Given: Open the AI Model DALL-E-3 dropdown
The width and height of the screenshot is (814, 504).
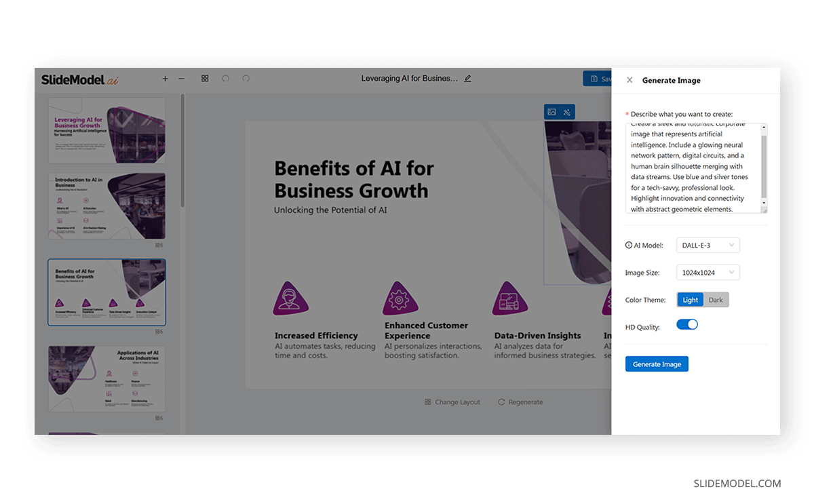Looking at the screenshot, I should (708, 246).
